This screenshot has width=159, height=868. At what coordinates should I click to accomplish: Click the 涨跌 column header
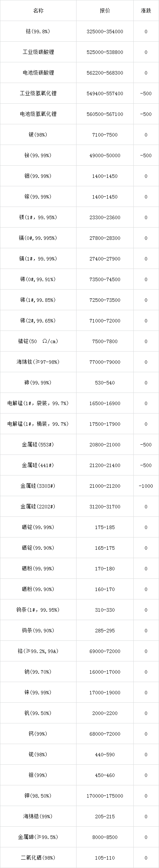pyautogui.click(x=146, y=11)
